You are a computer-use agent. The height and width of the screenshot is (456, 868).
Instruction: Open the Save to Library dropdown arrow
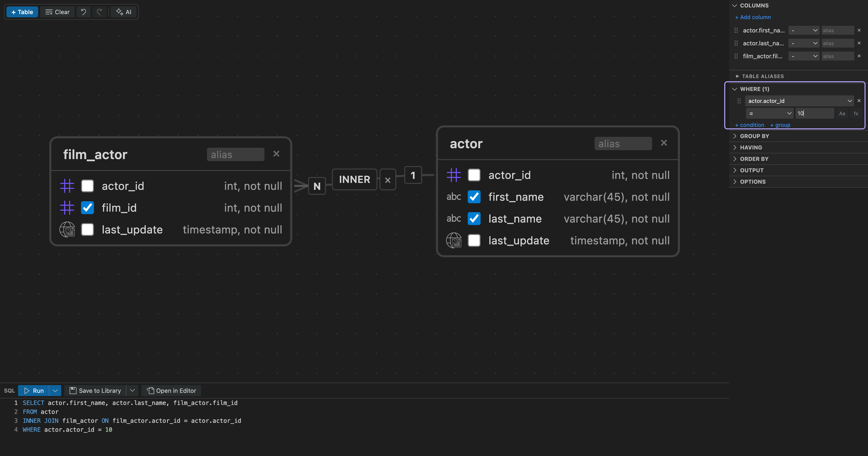(132, 391)
